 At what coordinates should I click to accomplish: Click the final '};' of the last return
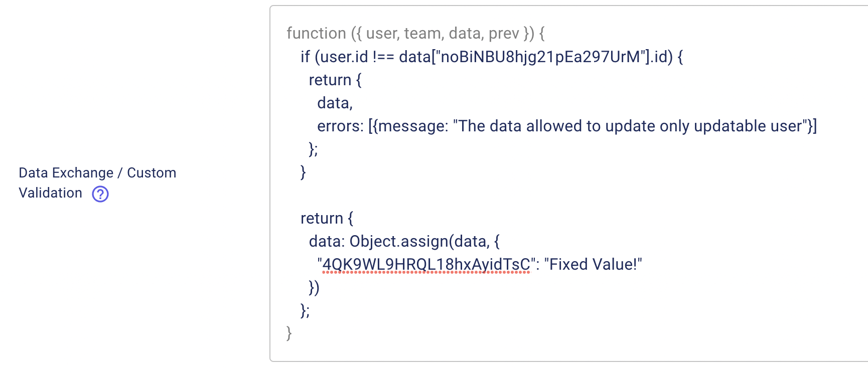click(305, 310)
